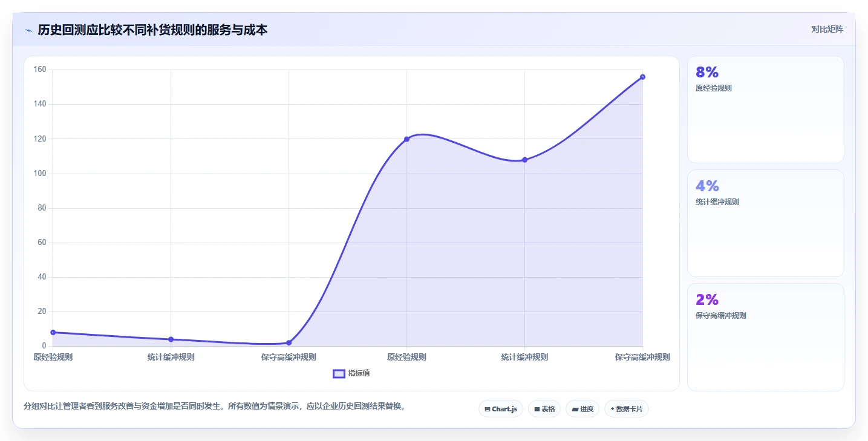Click the 4% value in the second card

[x=707, y=186]
